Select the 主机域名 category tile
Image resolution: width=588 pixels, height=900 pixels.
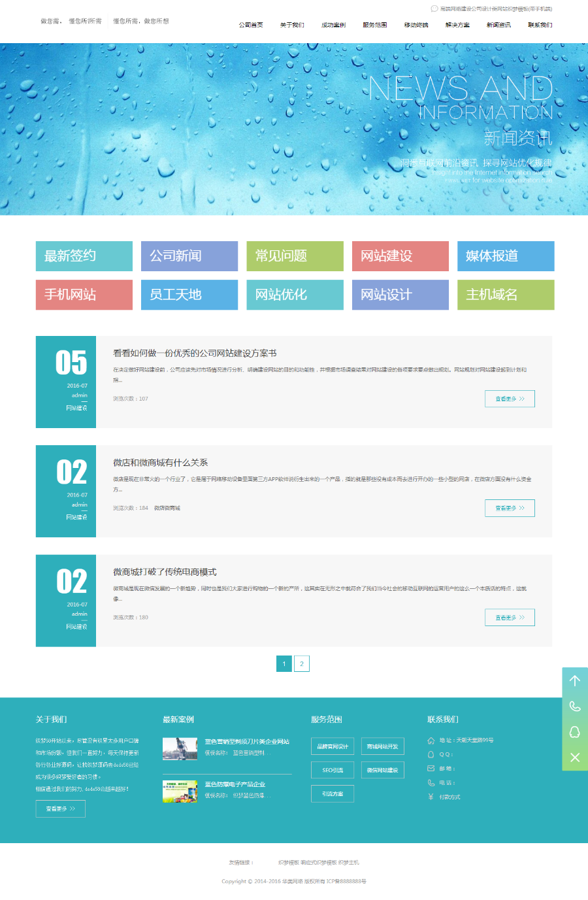click(506, 295)
